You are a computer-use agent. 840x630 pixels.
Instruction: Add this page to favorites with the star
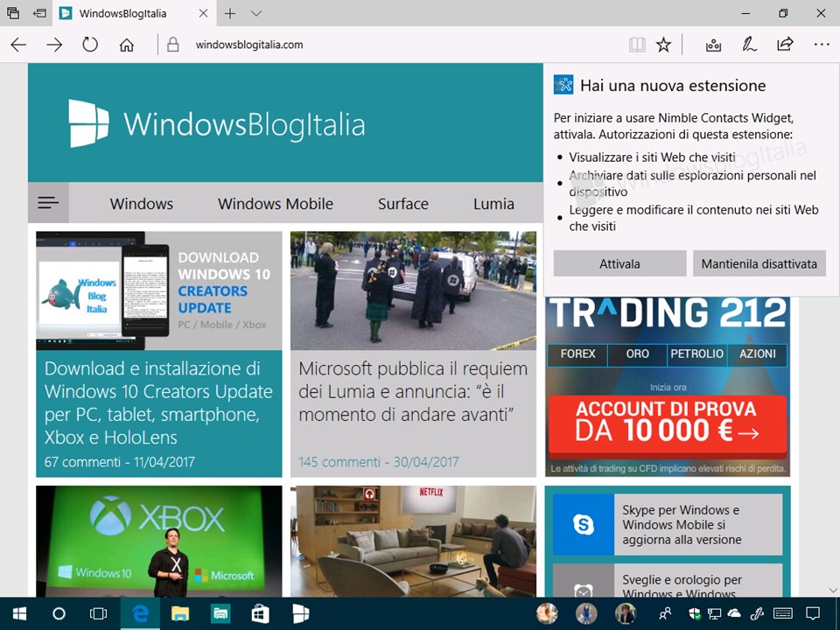[x=664, y=45]
